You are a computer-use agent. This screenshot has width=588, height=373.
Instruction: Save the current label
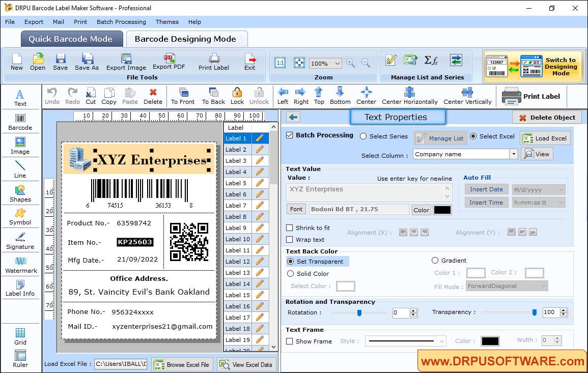60,62
